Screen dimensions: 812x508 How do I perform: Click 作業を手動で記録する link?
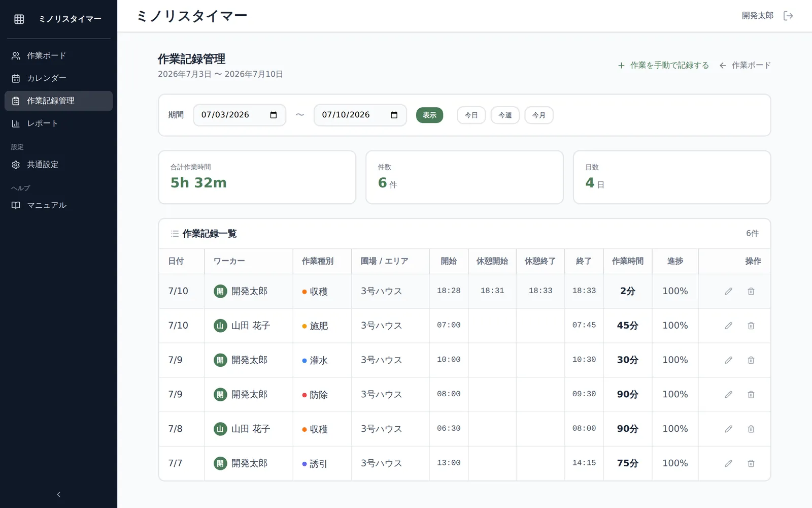coord(663,65)
